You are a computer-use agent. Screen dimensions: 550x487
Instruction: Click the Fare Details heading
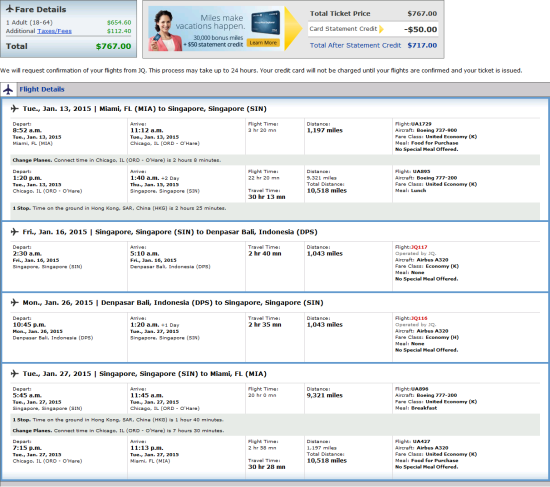[x=41, y=9]
